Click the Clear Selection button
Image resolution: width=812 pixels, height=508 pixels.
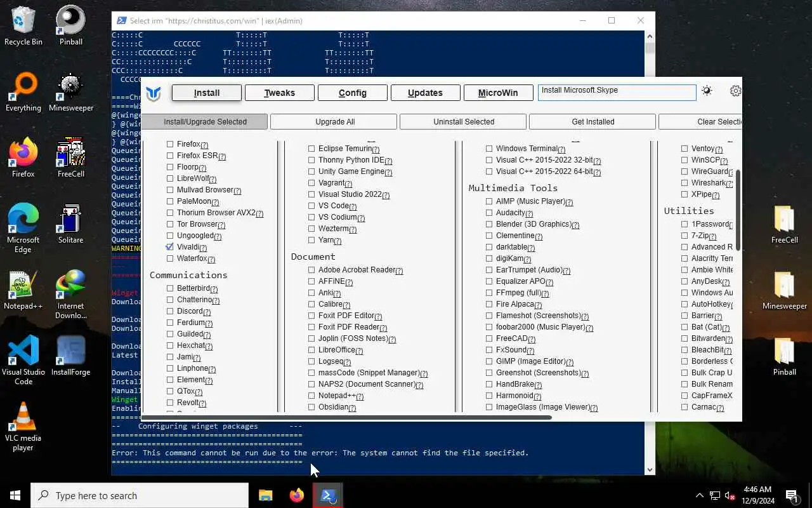[700, 121]
